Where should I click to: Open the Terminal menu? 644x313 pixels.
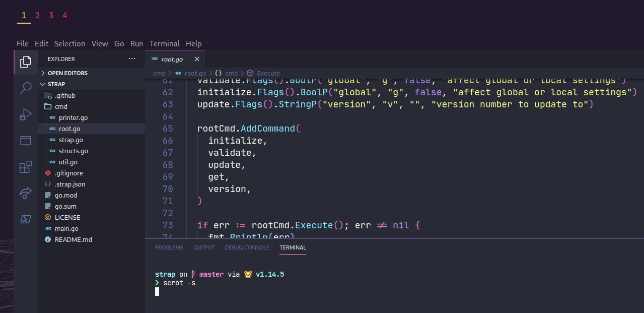pyautogui.click(x=164, y=44)
